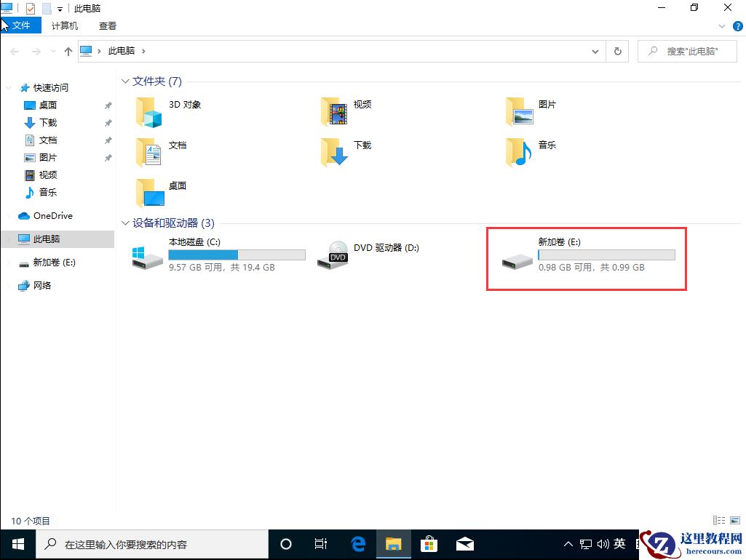
Task: Open OneDrive from the navigation pane
Action: [x=51, y=216]
